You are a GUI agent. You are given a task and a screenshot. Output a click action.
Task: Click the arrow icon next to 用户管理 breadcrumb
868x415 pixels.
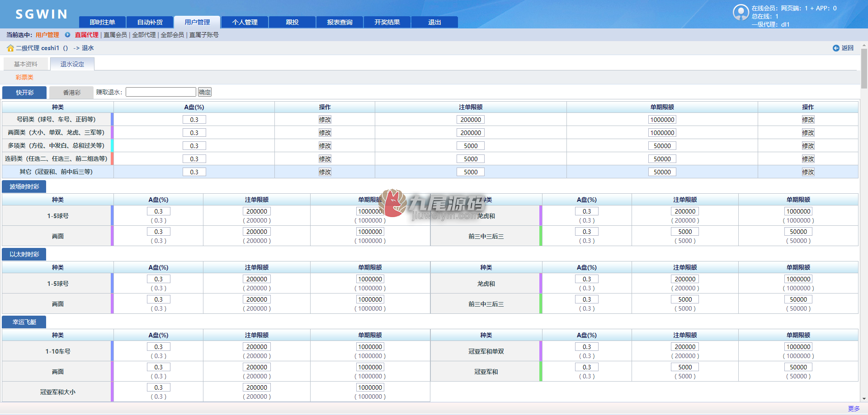pyautogui.click(x=67, y=35)
